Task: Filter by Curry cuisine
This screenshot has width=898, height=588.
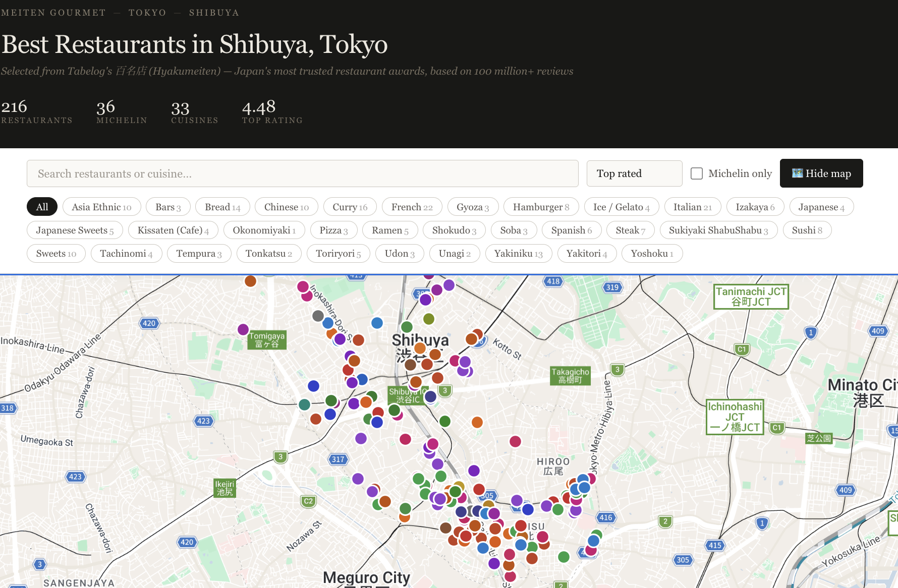Action: click(350, 207)
